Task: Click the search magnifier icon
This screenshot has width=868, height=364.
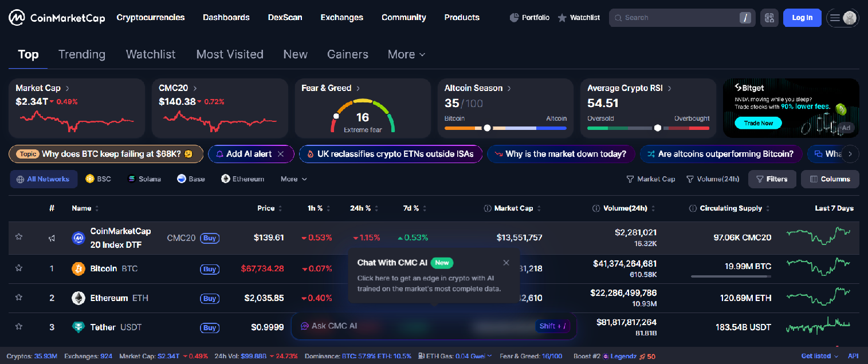Action: pos(618,18)
